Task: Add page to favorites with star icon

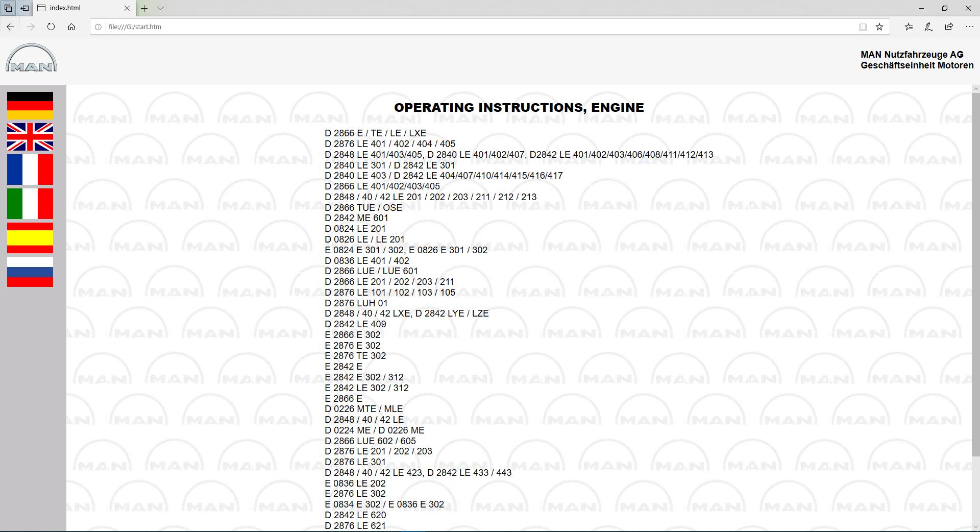Action: (x=879, y=27)
